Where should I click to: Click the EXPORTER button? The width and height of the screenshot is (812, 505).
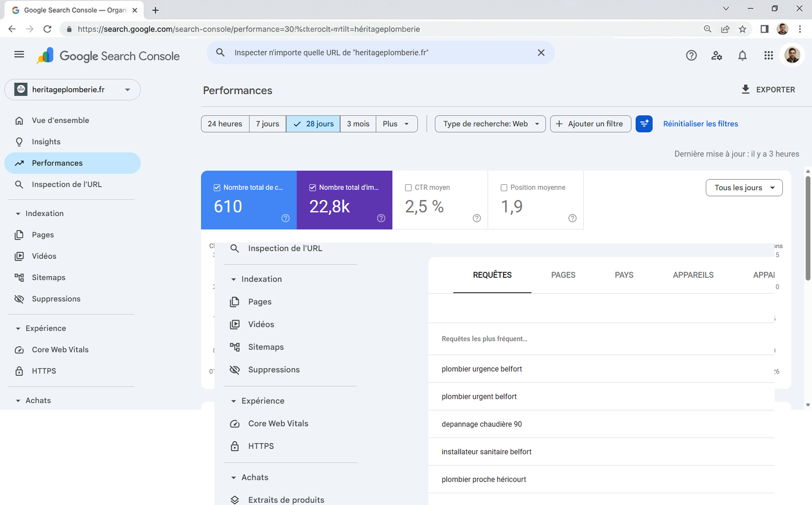tap(768, 90)
